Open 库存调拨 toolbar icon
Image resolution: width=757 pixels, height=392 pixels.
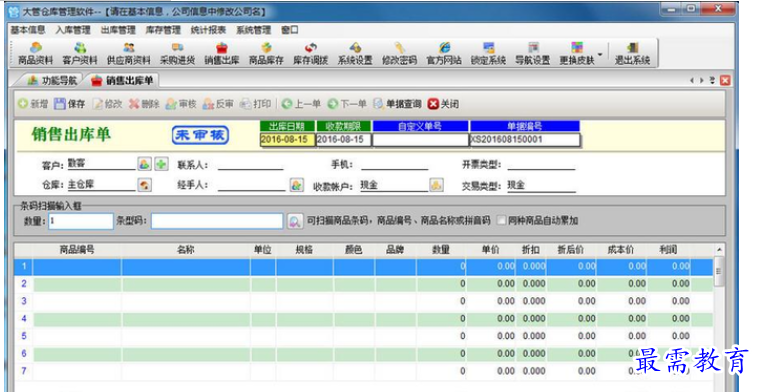(310, 54)
